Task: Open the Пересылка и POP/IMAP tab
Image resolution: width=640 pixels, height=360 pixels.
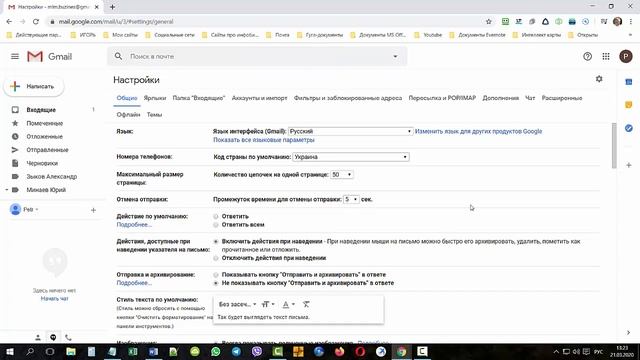Action: coord(442,98)
